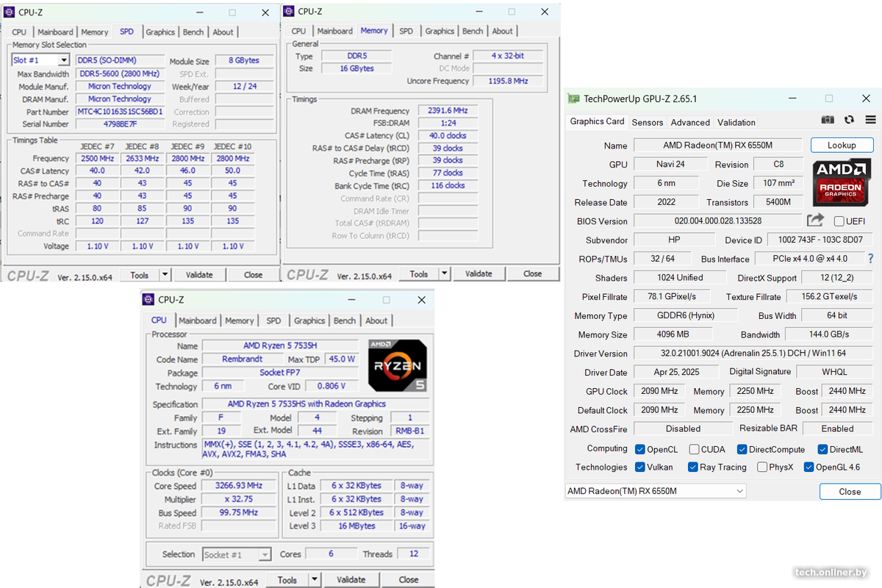Open Graphics tab in Memory window
Viewport: 882px width, 588px height.
pyautogui.click(x=440, y=31)
